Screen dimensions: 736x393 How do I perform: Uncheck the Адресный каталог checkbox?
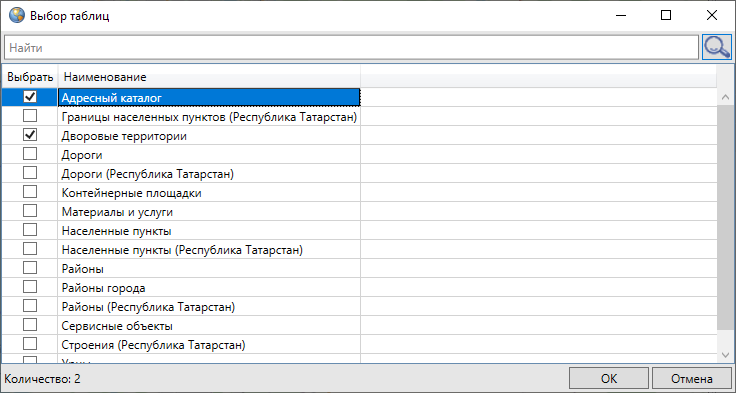tap(30, 97)
